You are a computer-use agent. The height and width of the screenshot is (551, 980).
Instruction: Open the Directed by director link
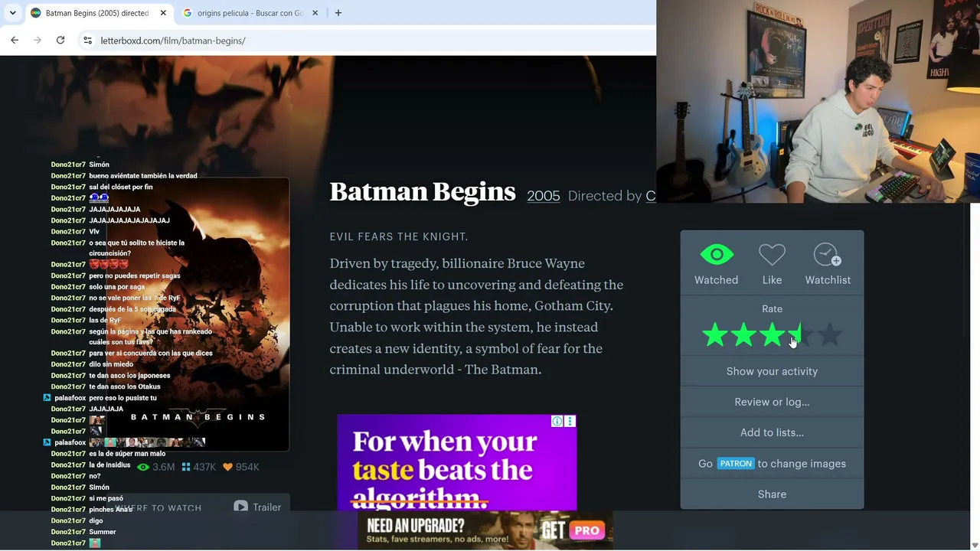pyautogui.click(x=651, y=196)
